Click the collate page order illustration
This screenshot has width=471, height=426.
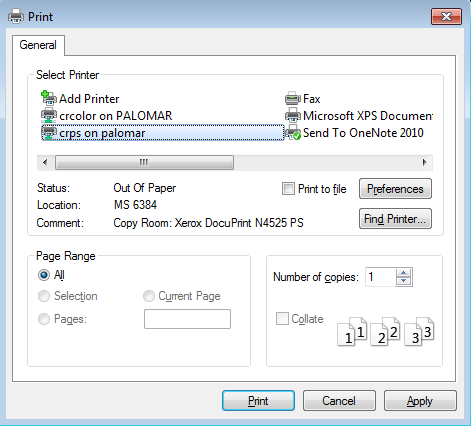[386, 331]
